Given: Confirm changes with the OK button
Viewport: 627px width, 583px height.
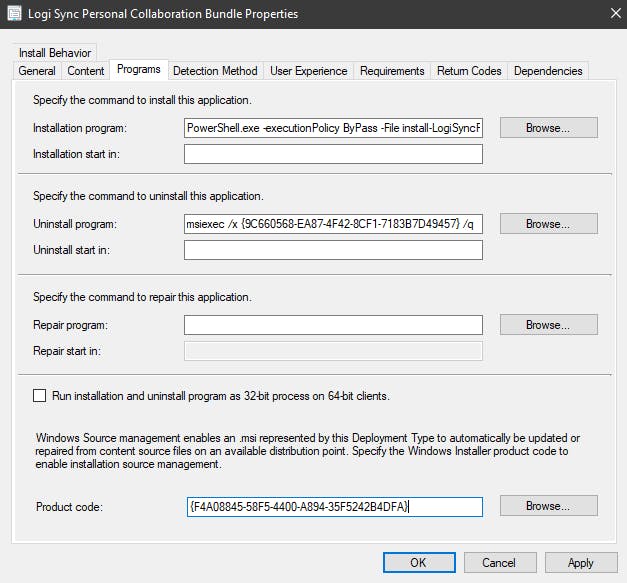Looking at the screenshot, I should point(419,563).
